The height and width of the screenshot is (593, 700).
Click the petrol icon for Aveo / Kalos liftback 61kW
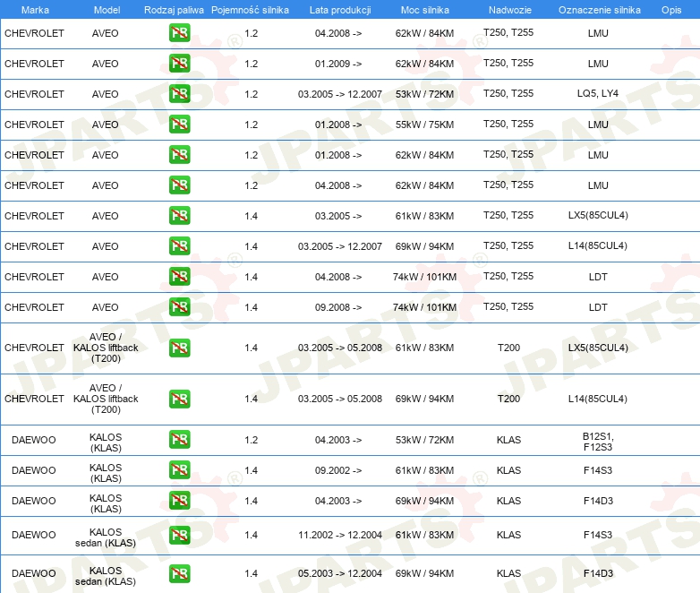179,348
